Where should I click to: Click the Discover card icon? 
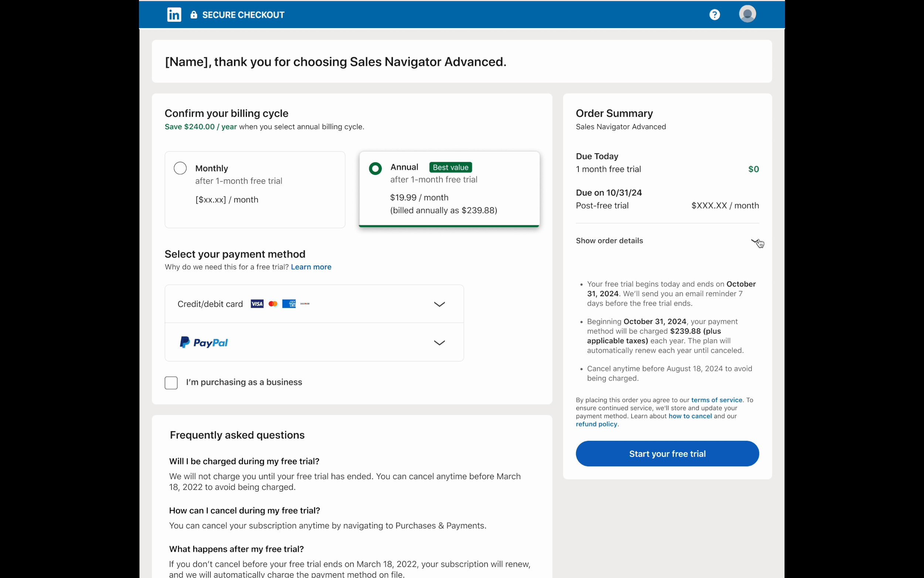pyautogui.click(x=305, y=304)
